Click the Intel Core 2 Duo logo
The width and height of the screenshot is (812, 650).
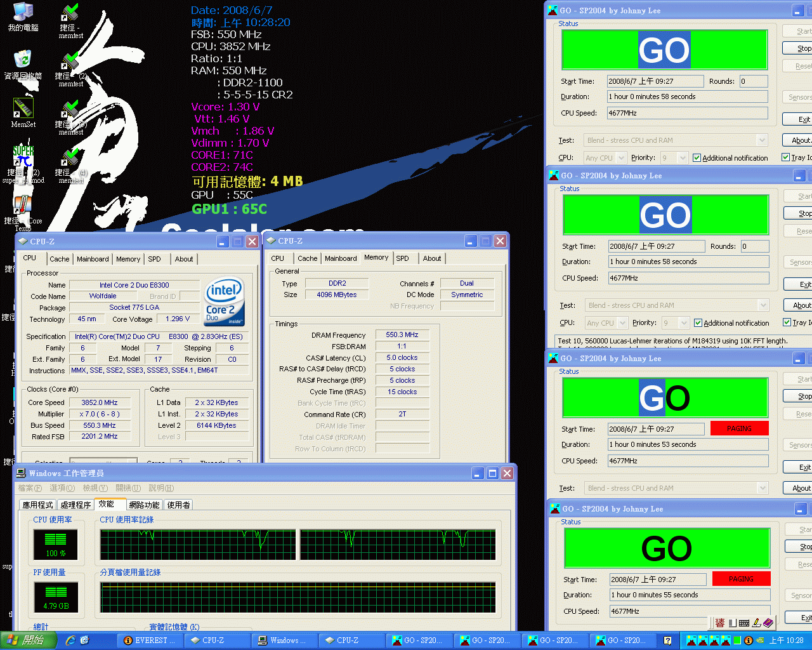[x=224, y=302]
